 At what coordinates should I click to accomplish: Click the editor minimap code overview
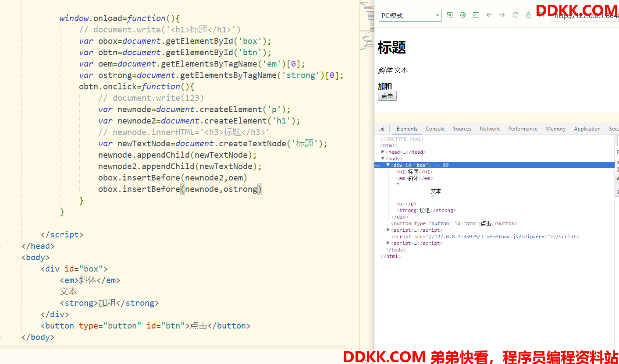coord(366,26)
